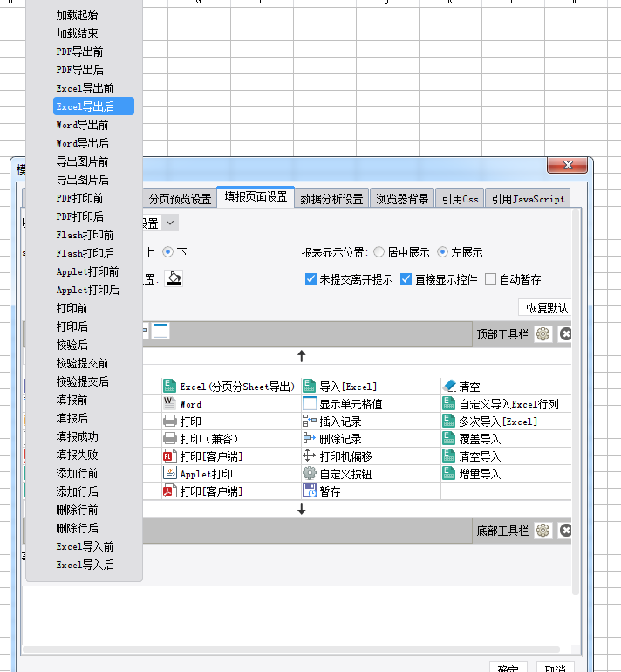
Task: Open the settings scope dropdown
Action: [x=169, y=223]
